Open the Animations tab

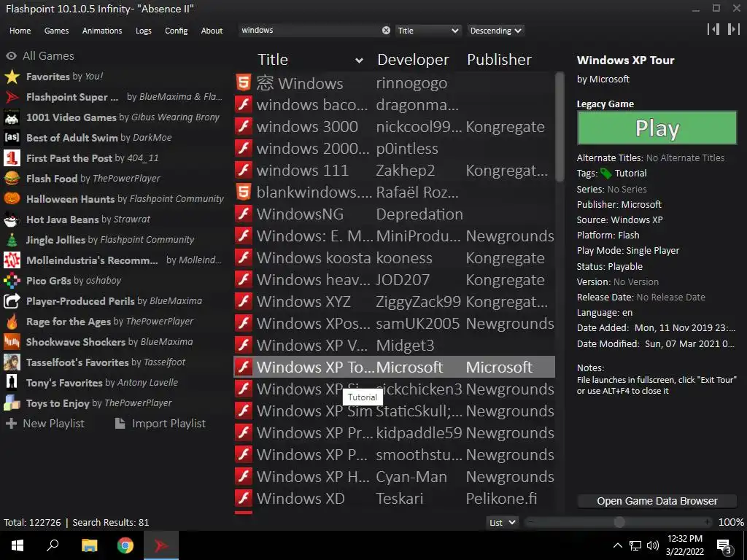(x=102, y=31)
